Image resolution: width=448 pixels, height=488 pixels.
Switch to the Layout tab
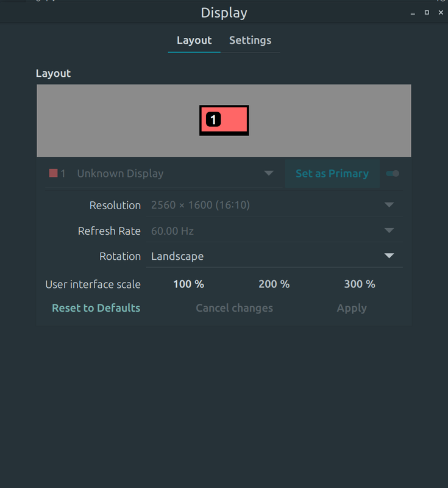pyautogui.click(x=194, y=40)
